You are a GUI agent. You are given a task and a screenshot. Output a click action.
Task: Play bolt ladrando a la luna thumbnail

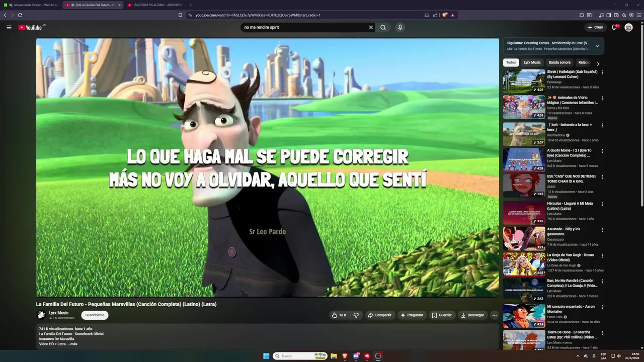[524, 134]
